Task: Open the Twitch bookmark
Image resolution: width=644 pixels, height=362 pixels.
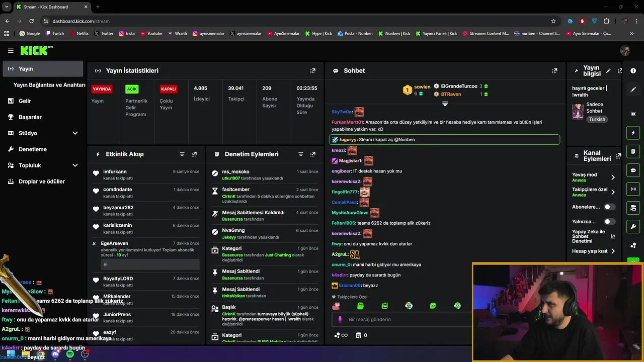Action: tap(55, 34)
